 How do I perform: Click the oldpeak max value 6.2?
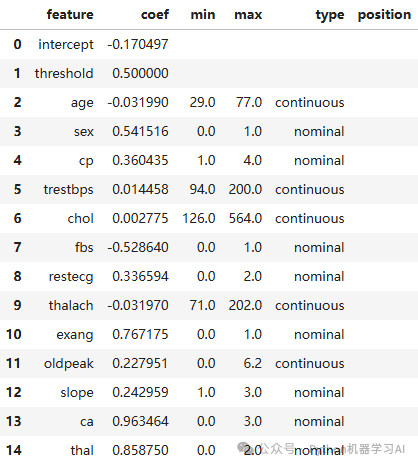(253, 363)
